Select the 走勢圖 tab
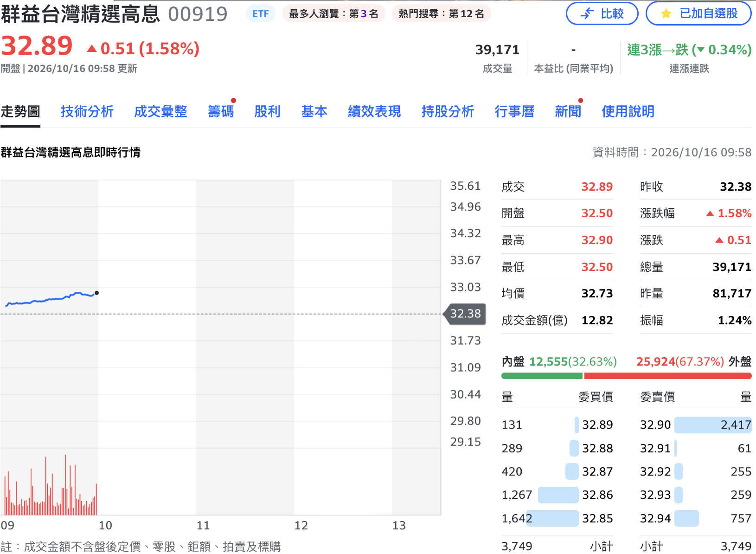The width and height of the screenshot is (756, 554). tap(20, 111)
